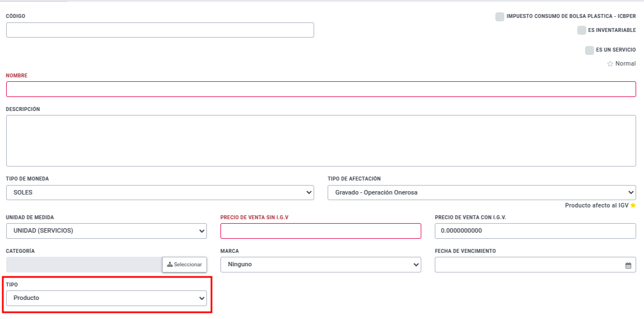Enable Impuesto Consumo de Bolsa Plastica checkbox
The image size is (644, 319).
coord(500,17)
